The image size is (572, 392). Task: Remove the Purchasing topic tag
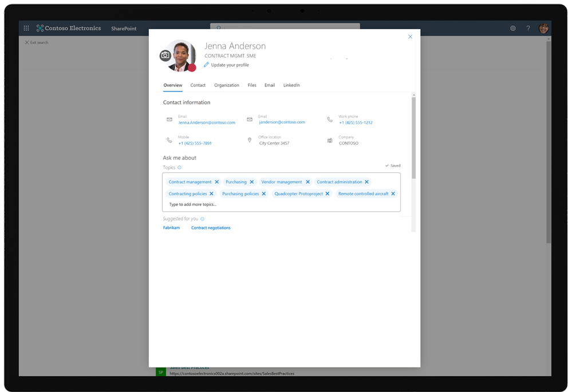point(252,182)
